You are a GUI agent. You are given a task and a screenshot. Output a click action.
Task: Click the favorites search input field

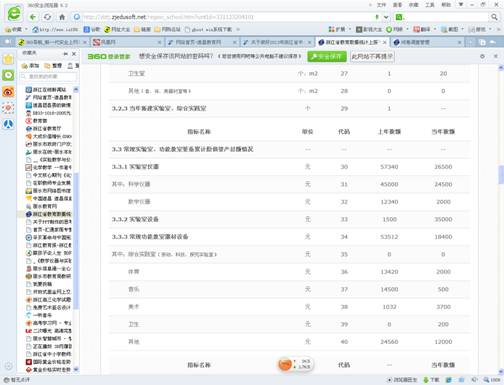pyautogui.click(x=48, y=77)
